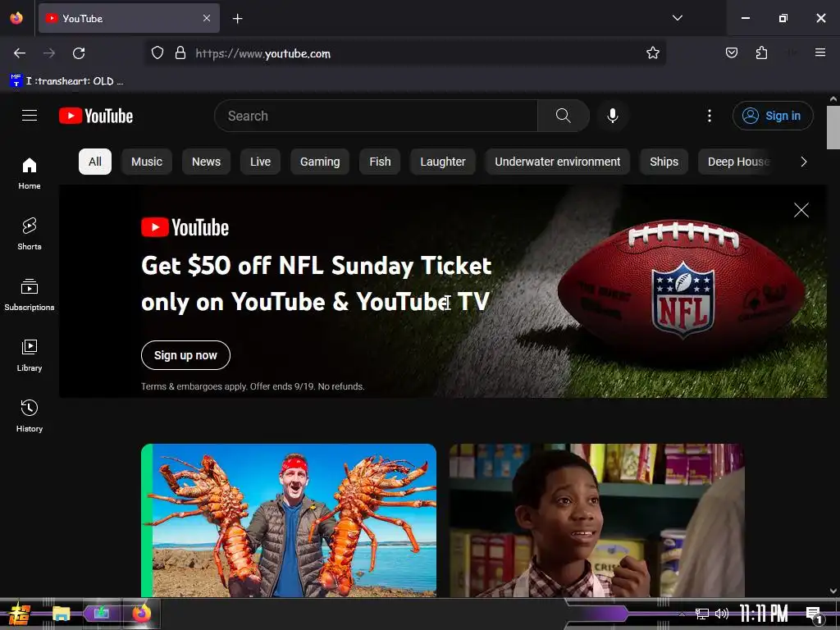Open Subscriptions in the sidebar
Screen dimensions: 840x630
pos(30,294)
